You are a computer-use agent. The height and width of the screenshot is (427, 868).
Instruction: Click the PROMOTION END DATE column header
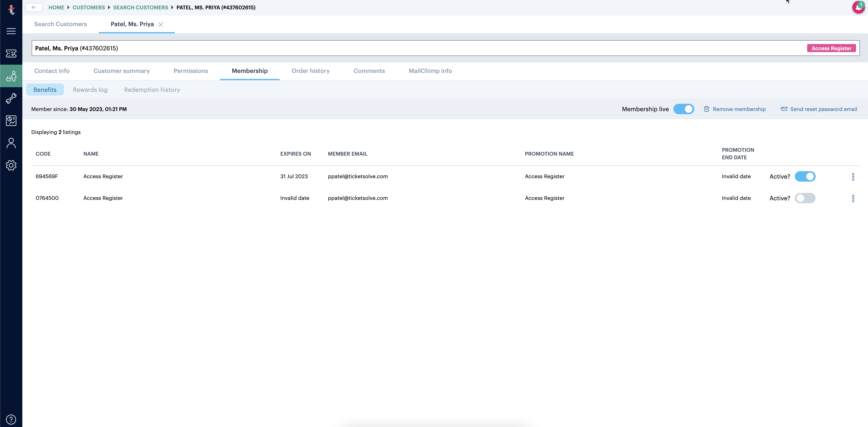[x=738, y=154]
